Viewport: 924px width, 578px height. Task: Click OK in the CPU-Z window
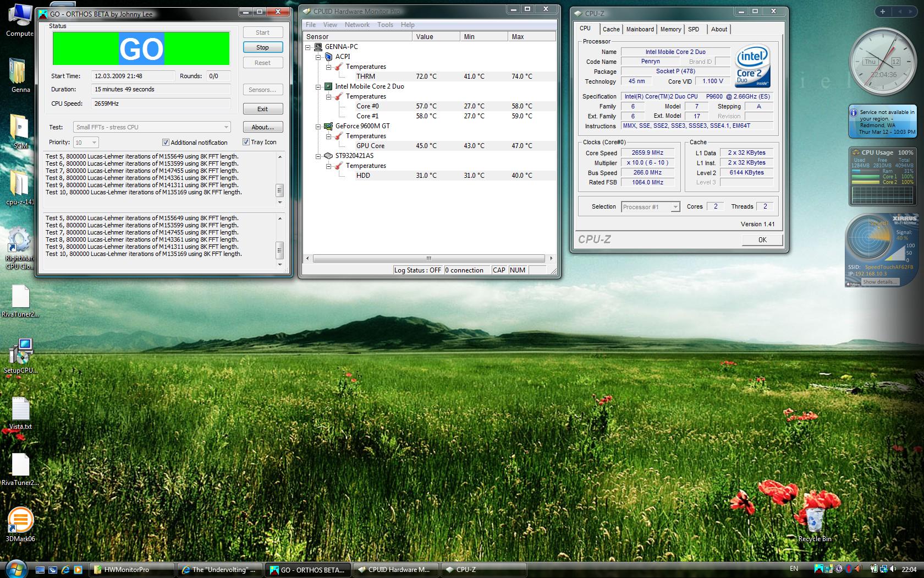coord(762,239)
